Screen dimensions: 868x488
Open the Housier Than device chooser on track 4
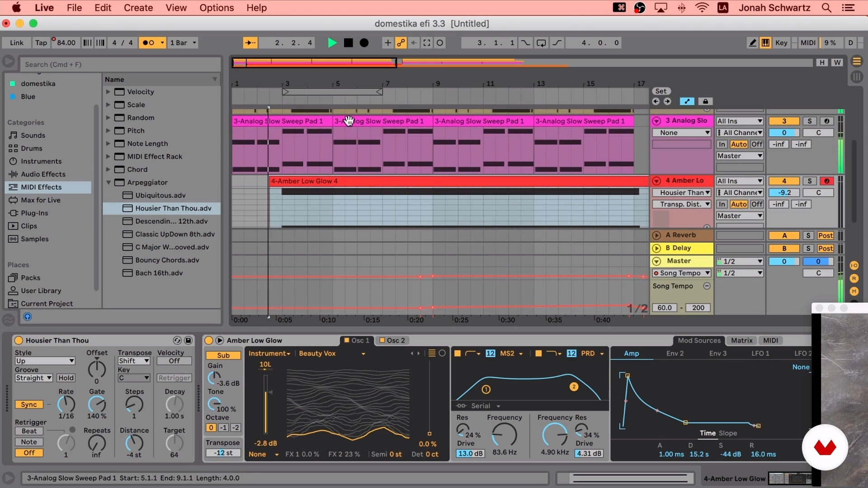pos(682,192)
